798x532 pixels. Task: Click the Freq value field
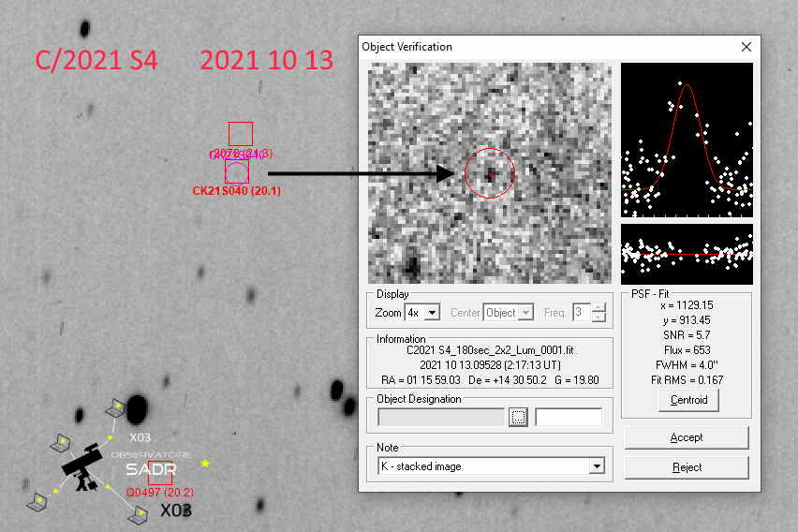[582, 313]
